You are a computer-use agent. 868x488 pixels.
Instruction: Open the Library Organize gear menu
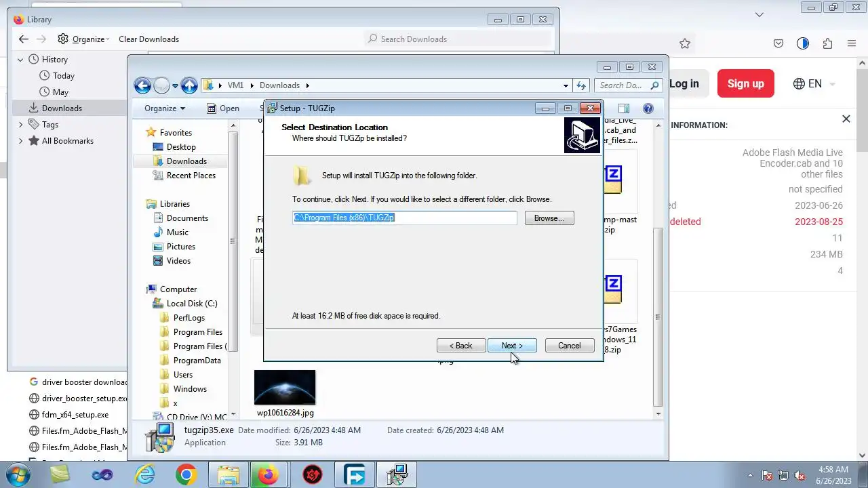[x=83, y=39]
